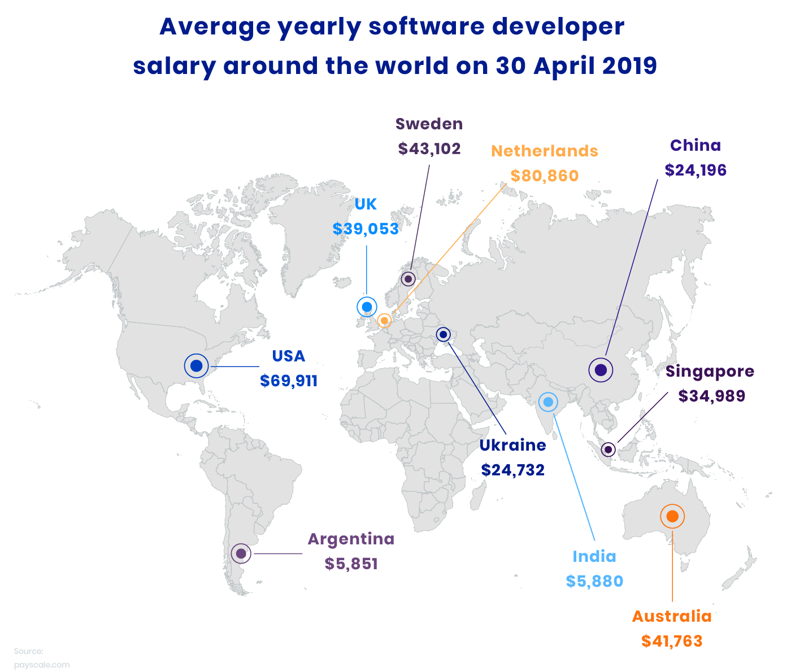This screenshot has width=791, height=672.
Task: Select the Netherlands orange marker near Europe
Action: click(385, 320)
